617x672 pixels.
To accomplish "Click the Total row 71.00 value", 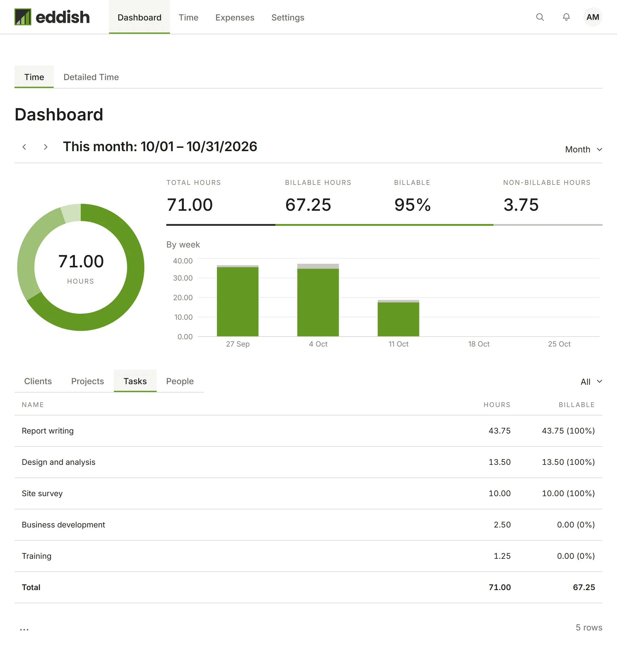I will coord(500,588).
